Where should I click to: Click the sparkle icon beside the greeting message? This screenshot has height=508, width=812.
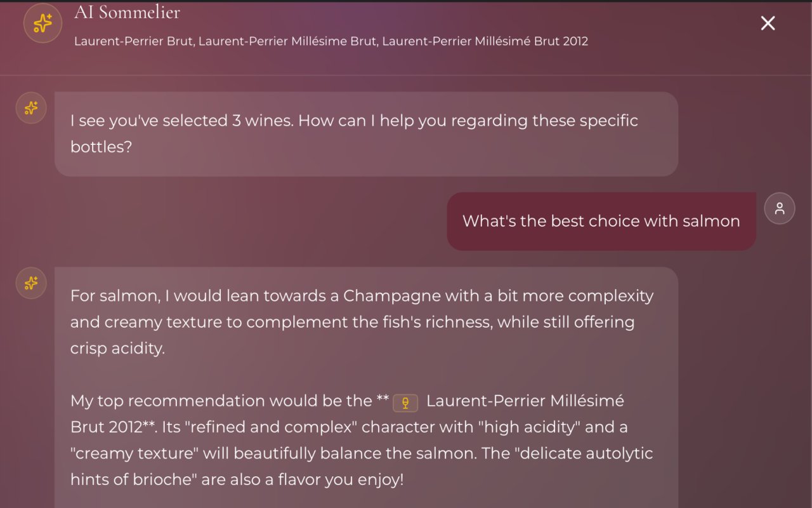click(30, 108)
